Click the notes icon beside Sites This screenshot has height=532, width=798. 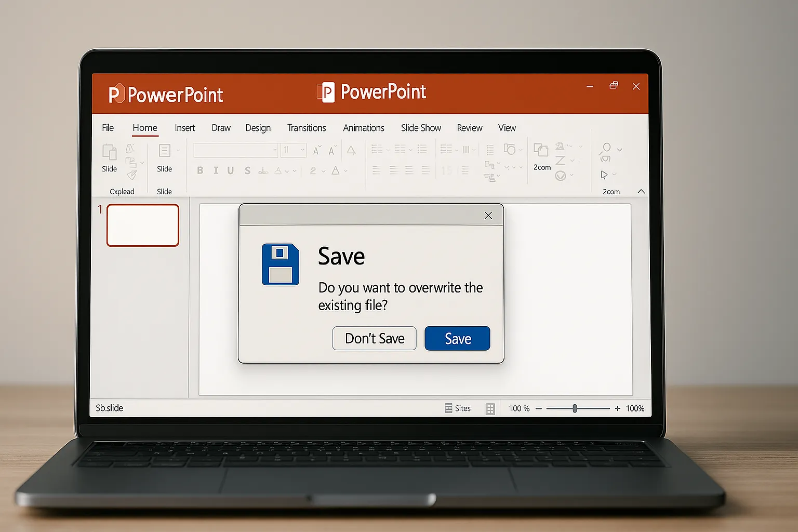pos(448,408)
